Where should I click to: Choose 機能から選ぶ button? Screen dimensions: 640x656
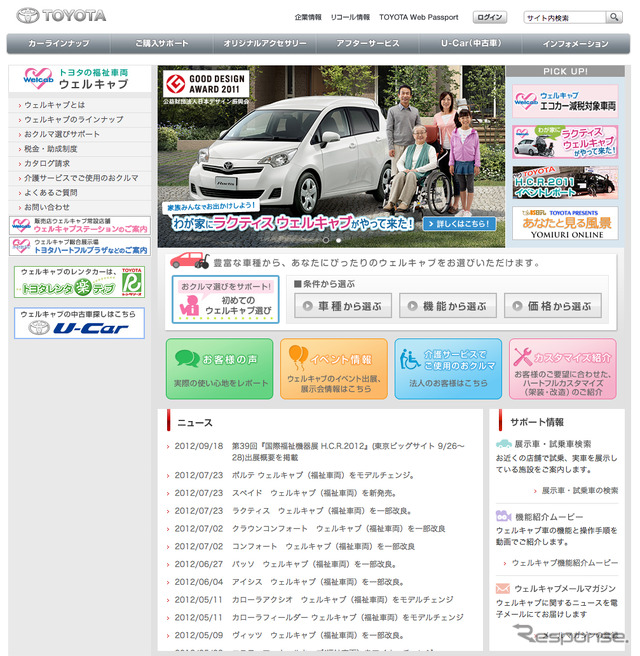tap(448, 306)
